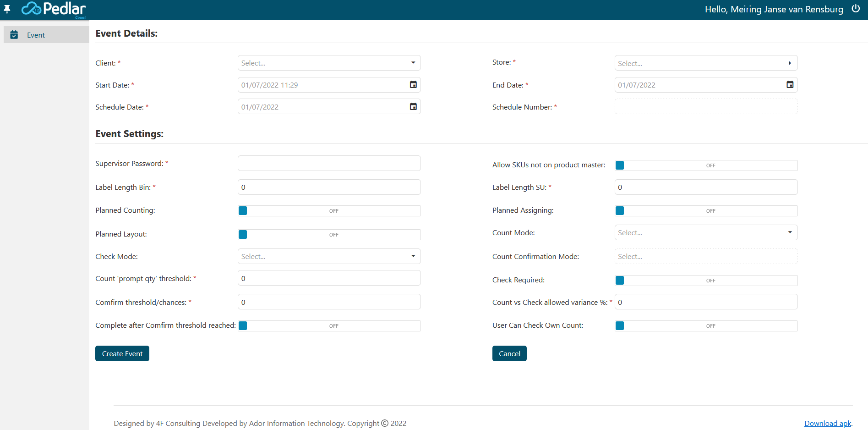Open the End Date calendar picker
This screenshot has width=868, height=430.
tap(790, 85)
